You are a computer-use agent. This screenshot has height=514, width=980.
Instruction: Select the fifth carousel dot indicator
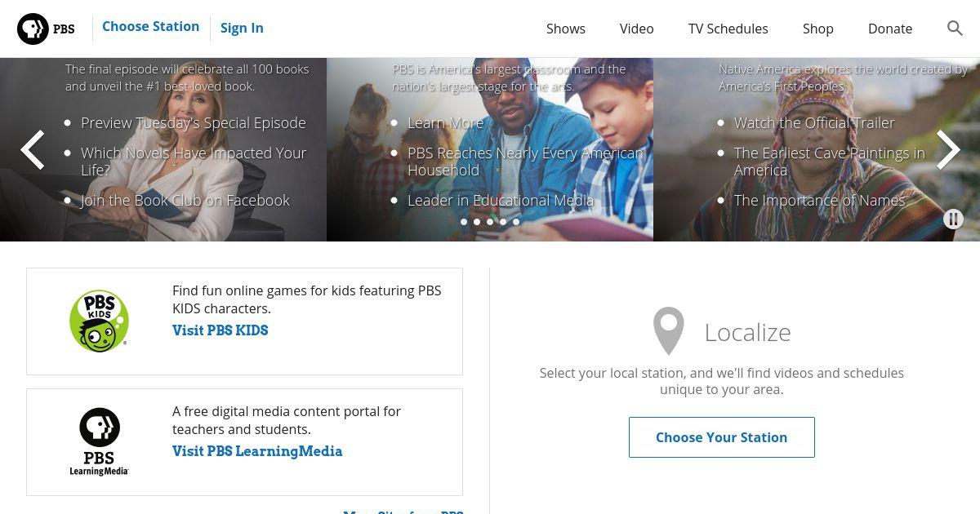(x=516, y=222)
